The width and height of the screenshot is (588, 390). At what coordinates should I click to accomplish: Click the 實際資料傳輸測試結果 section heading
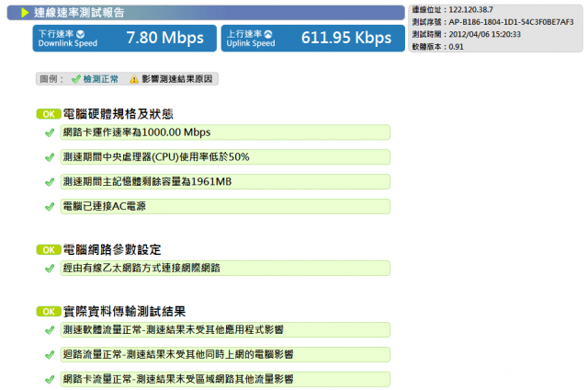[125, 312]
